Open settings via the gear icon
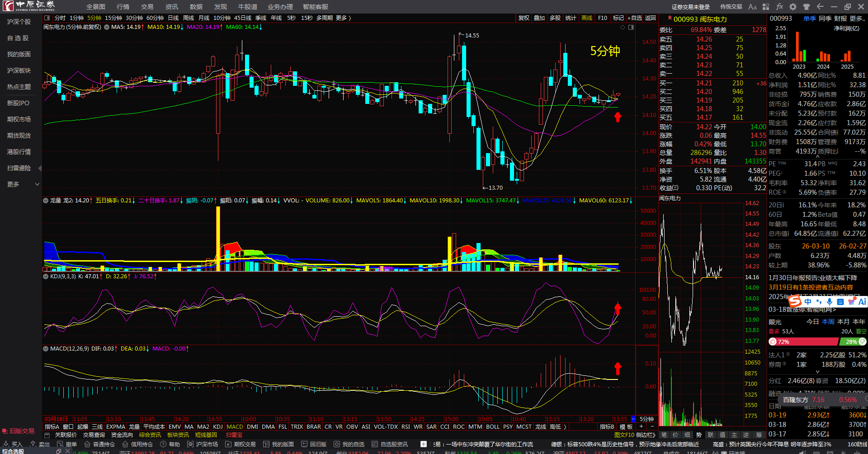This screenshot has width=868, height=454. (x=793, y=7)
